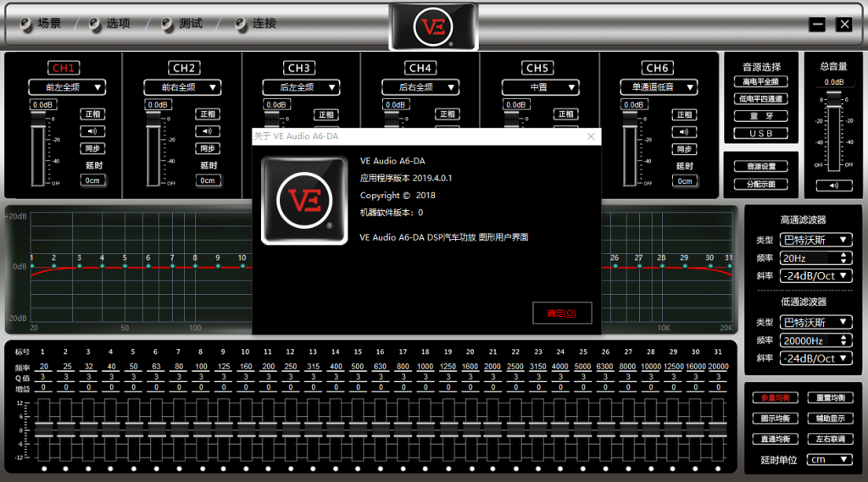Viewport: 868px width, 482px height.
Task: Toggle CH1 正相 phase button
Action: tap(92, 114)
